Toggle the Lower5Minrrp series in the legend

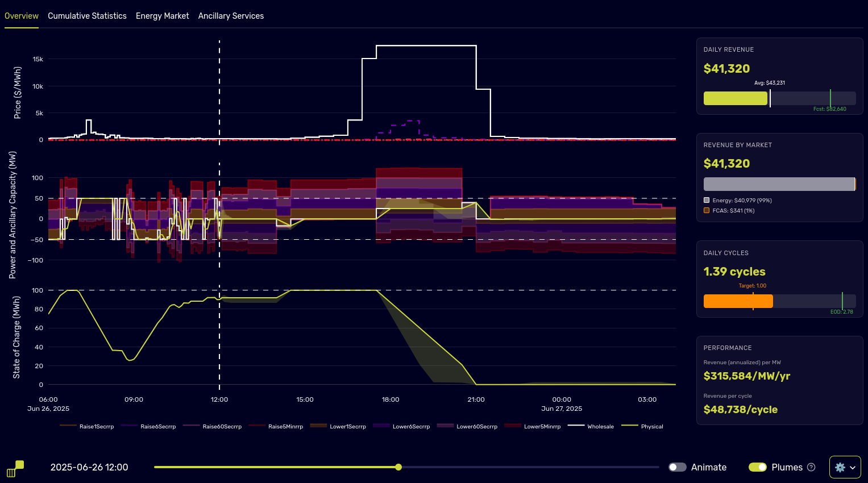(542, 426)
